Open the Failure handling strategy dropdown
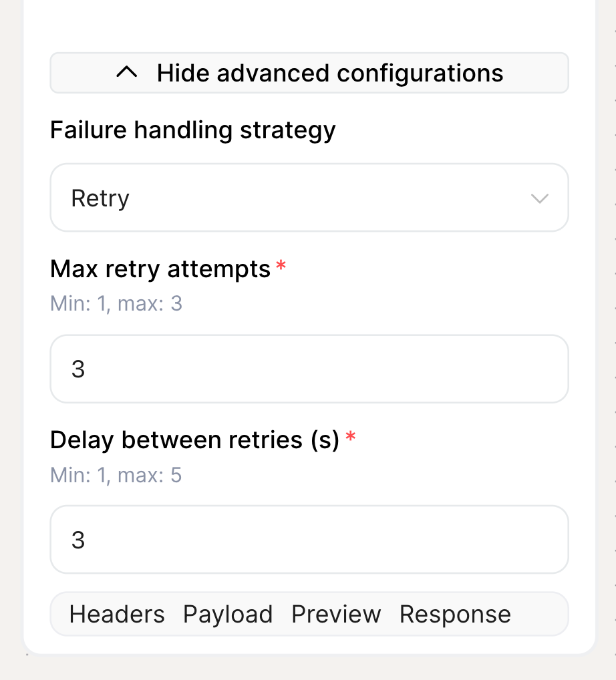 tap(309, 198)
